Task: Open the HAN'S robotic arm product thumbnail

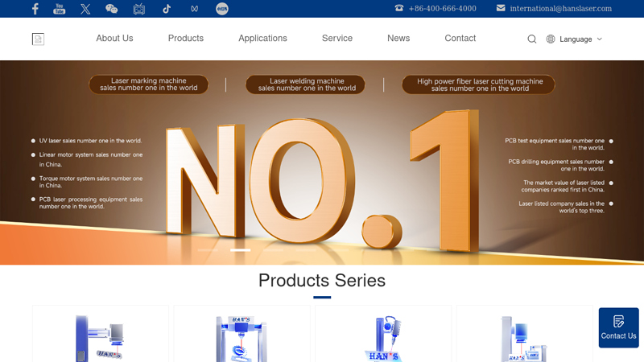Action: [383, 334]
